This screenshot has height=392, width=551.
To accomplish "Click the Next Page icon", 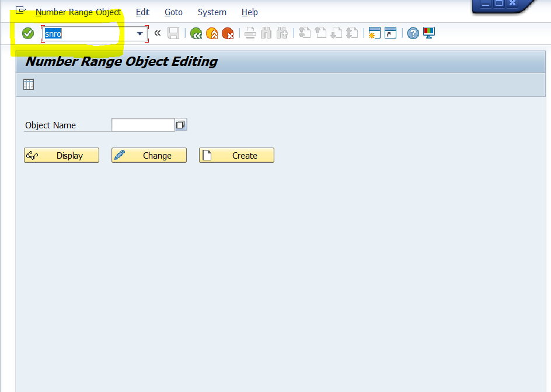I will pyautogui.click(x=336, y=33).
